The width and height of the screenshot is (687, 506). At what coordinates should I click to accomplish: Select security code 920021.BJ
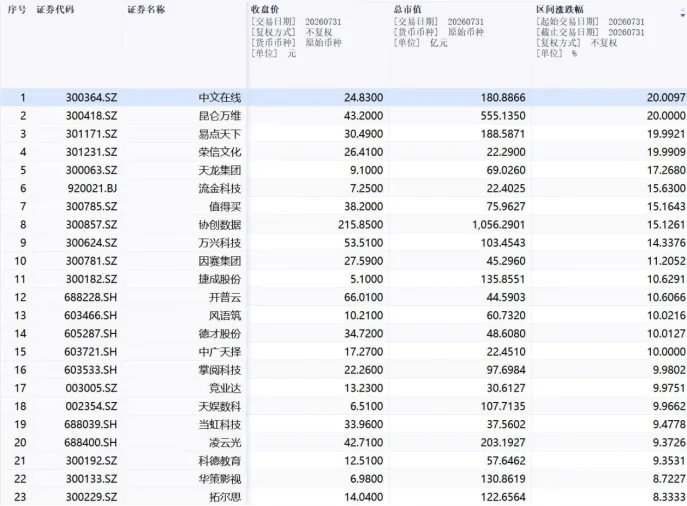point(92,188)
